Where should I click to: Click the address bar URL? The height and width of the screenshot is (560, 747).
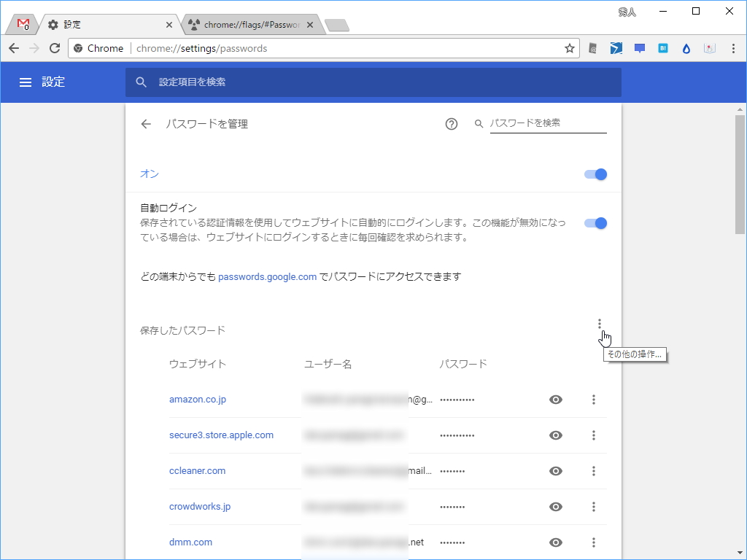click(x=201, y=48)
